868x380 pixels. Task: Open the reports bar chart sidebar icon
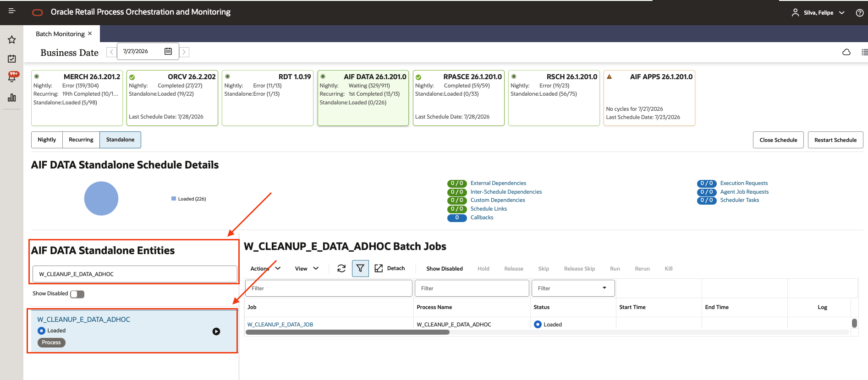pos(12,98)
